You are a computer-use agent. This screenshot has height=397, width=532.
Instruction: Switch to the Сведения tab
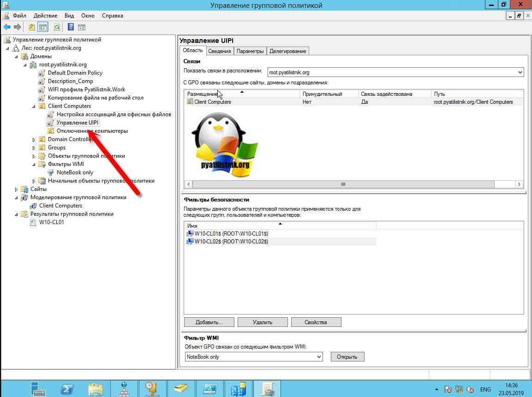(x=220, y=51)
